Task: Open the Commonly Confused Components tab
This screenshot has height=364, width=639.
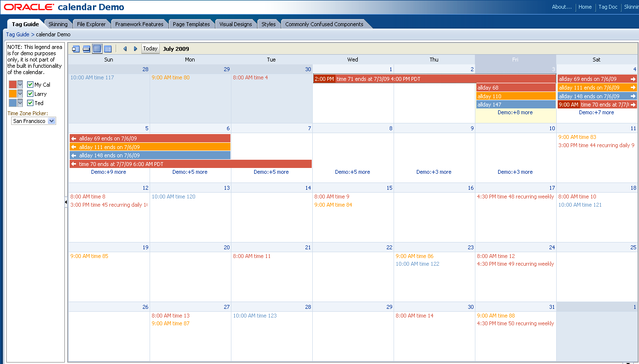Action: (x=324, y=24)
